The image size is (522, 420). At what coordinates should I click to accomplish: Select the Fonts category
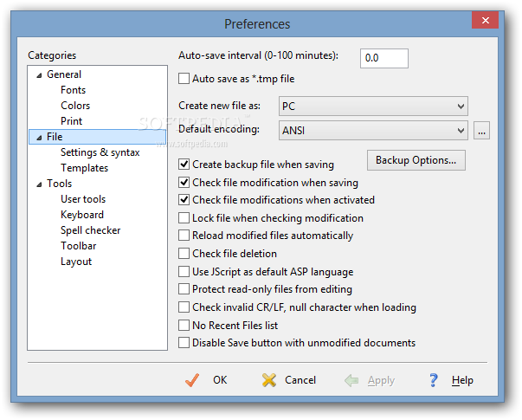[73, 90]
